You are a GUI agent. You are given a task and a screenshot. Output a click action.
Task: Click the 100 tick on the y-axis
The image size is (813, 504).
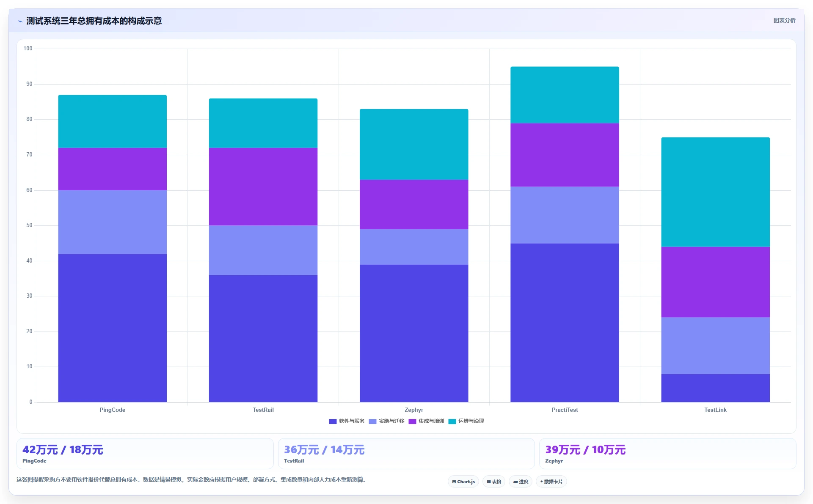point(28,49)
